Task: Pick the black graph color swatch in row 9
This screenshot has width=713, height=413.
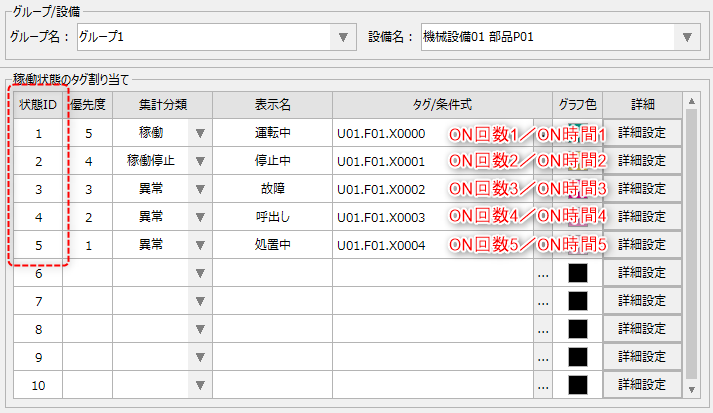Action: coord(577,357)
